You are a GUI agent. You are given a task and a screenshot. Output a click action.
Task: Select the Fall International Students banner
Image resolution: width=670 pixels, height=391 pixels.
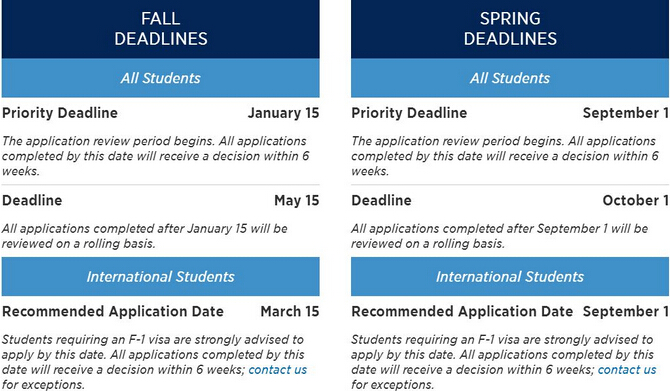[161, 276]
